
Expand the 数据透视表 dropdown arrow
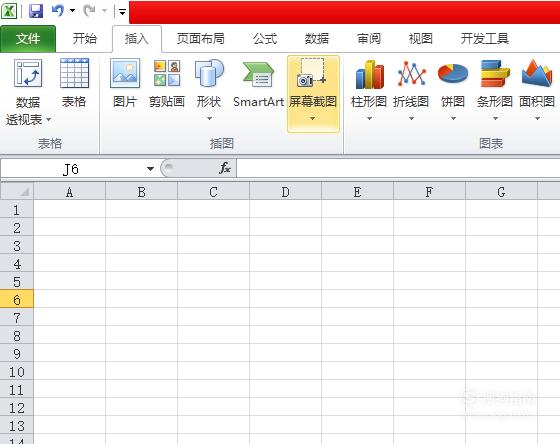pyautogui.click(x=49, y=119)
